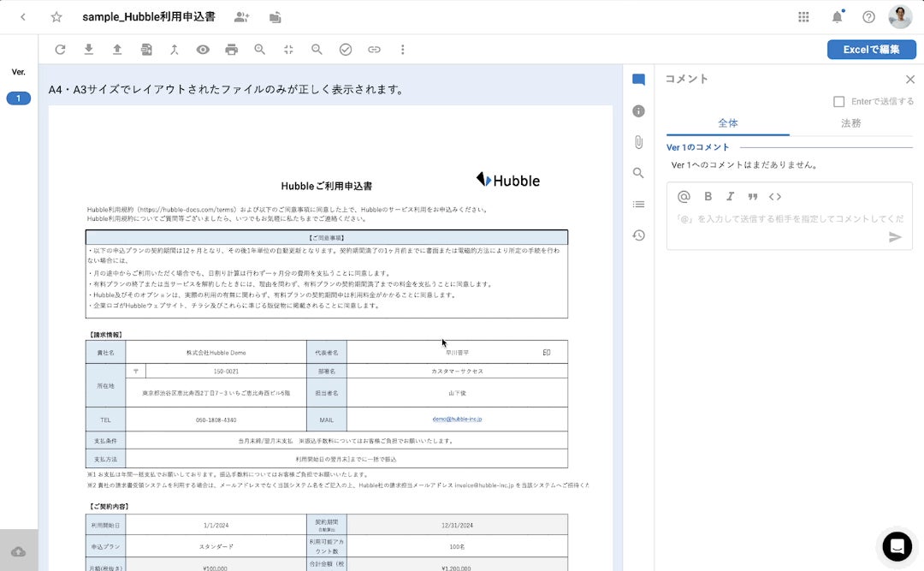Open the document info panel icon

[638, 111]
